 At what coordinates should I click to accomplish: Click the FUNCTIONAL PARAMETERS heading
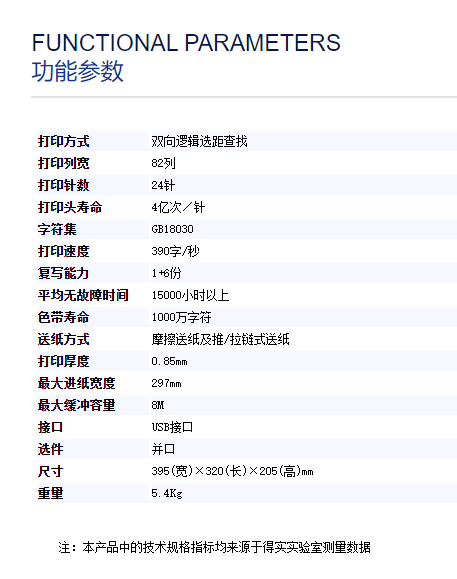pyautogui.click(x=186, y=43)
